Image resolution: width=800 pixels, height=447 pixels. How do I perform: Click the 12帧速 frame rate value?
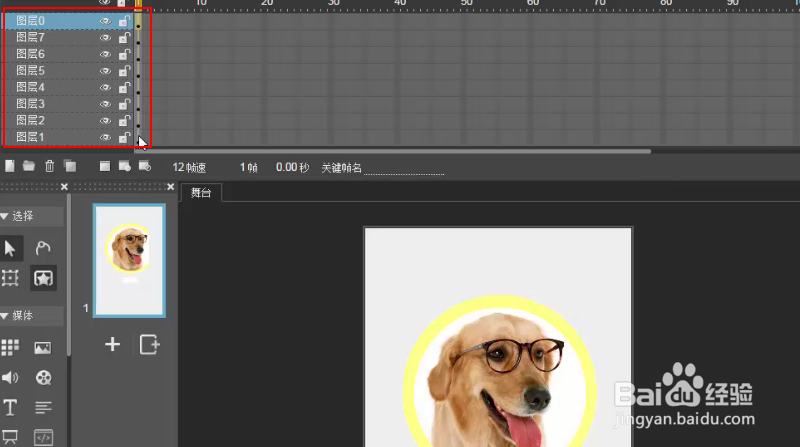189,167
